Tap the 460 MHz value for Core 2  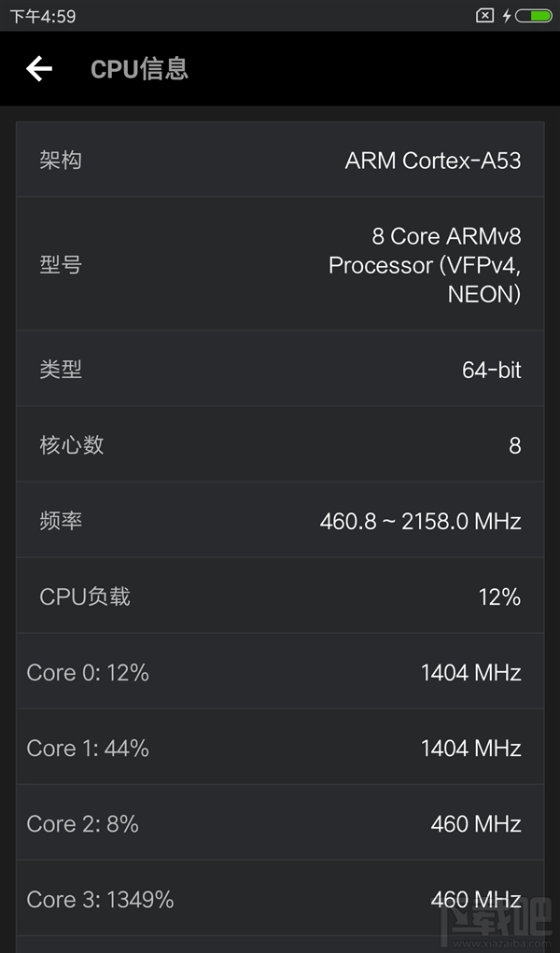click(x=476, y=824)
